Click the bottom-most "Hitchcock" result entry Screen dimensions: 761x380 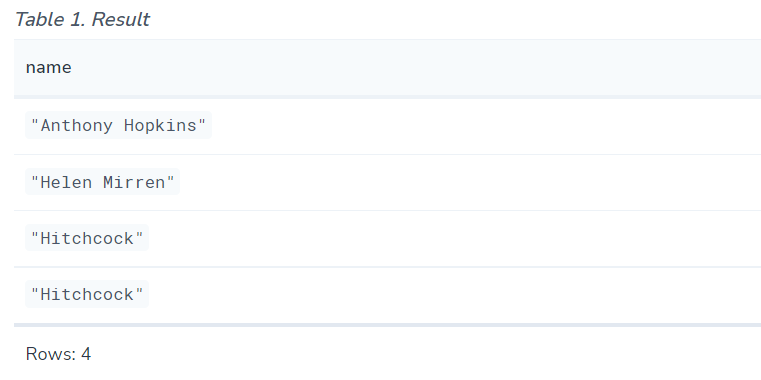point(87,294)
